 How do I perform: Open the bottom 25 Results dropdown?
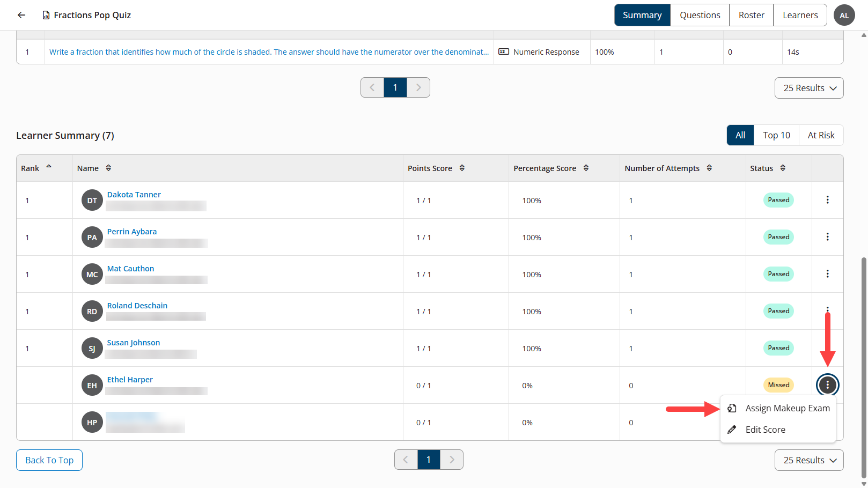coord(808,460)
